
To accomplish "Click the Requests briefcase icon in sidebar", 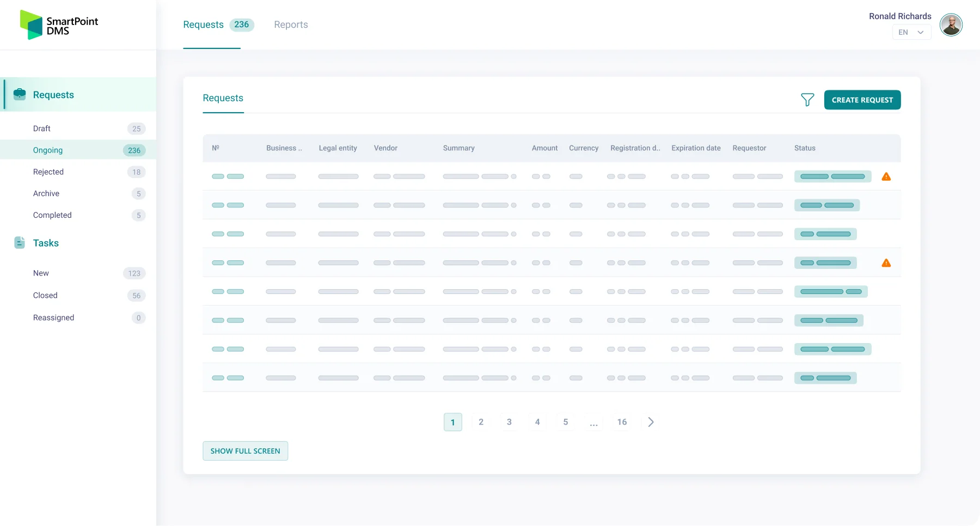I will tap(20, 94).
